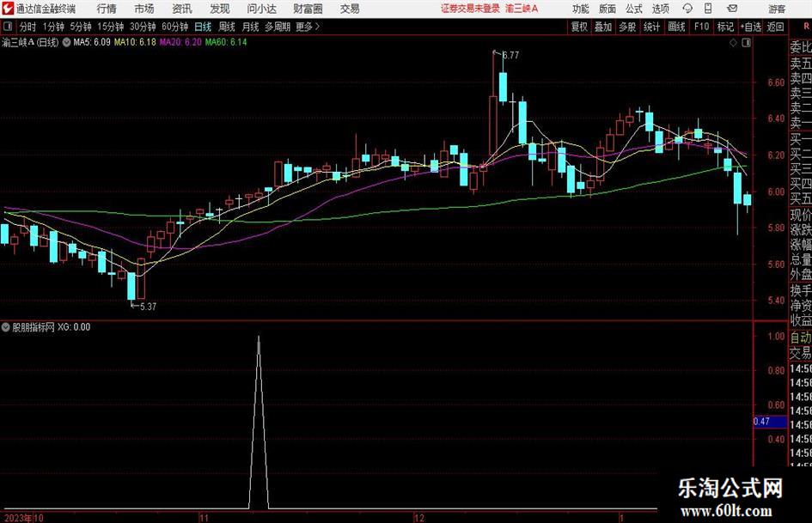Image resolution: width=812 pixels, height=523 pixels.
Task: Click the 标记 mark button
Action: coord(725,27)
